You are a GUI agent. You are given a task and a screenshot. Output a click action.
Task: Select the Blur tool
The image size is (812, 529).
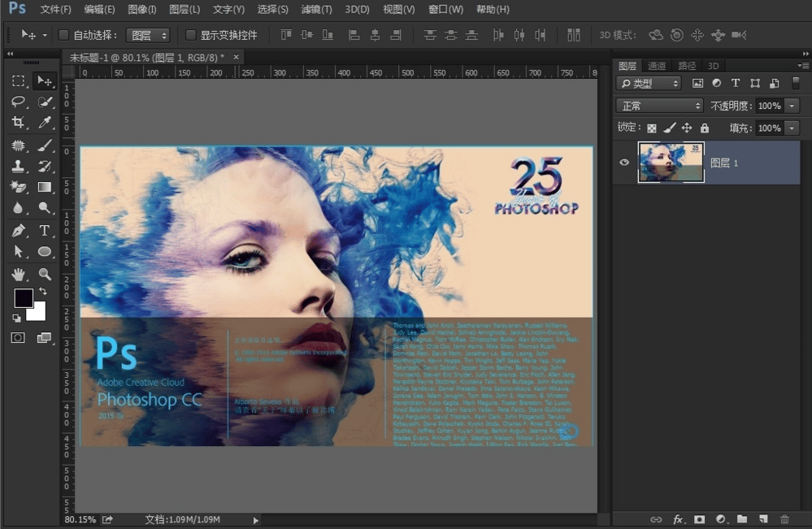click(x=18, y=207)
